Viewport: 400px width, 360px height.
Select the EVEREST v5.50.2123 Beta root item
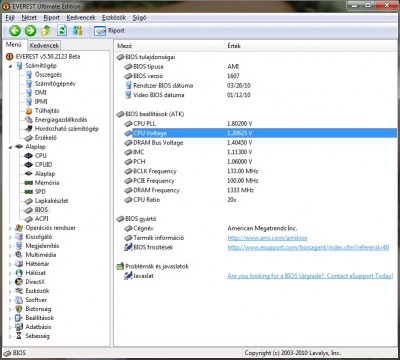tap(48, 56)
